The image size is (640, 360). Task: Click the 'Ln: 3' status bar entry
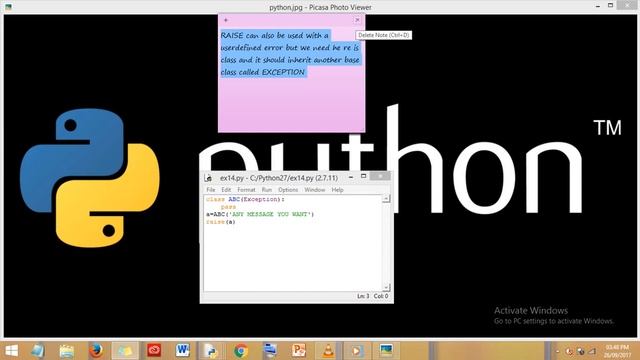pos(363,296)
